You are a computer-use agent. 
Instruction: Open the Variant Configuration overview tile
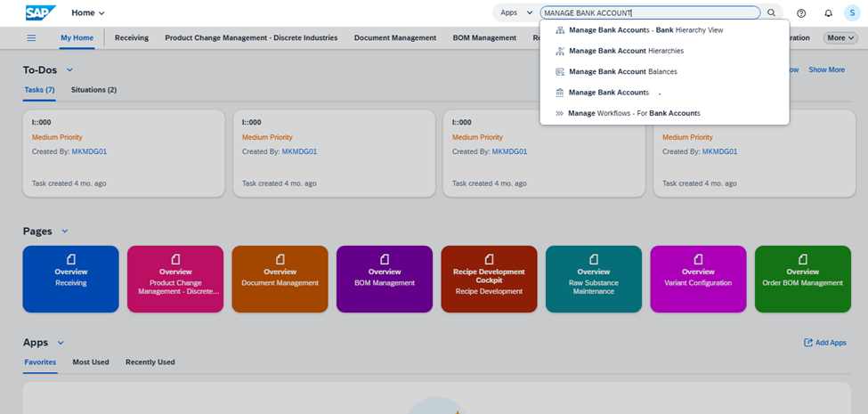[x=699, y=279]
